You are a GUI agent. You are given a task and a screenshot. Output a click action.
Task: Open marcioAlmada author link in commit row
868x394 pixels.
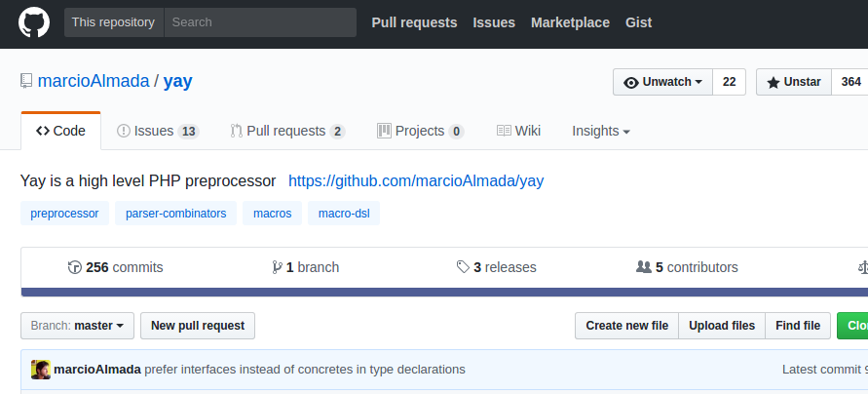tap(97, 370)
